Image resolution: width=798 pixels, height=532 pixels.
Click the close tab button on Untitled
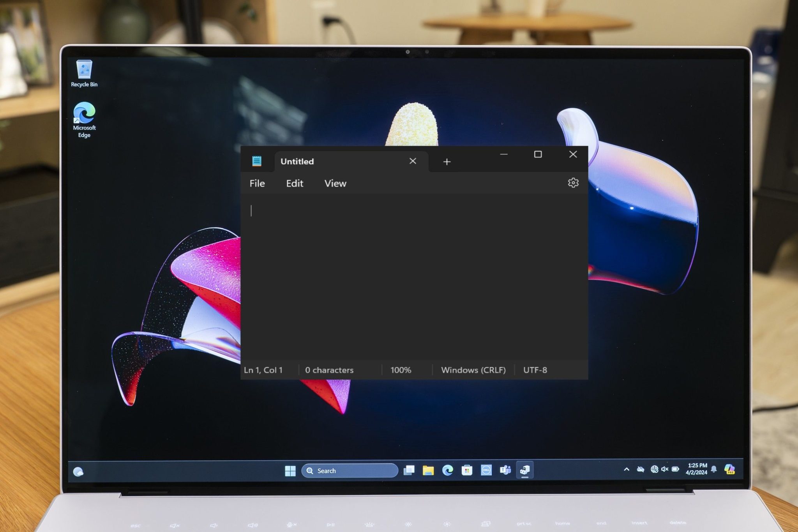414,161
